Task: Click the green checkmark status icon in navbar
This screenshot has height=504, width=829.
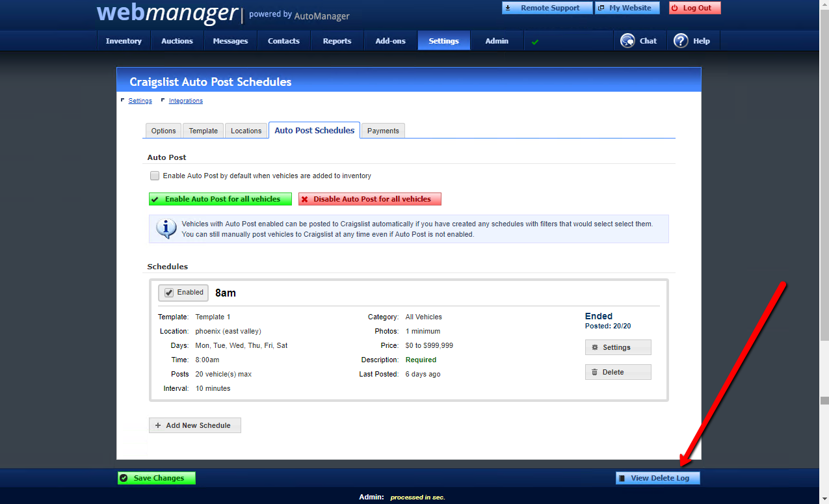Action: (535, 42)
